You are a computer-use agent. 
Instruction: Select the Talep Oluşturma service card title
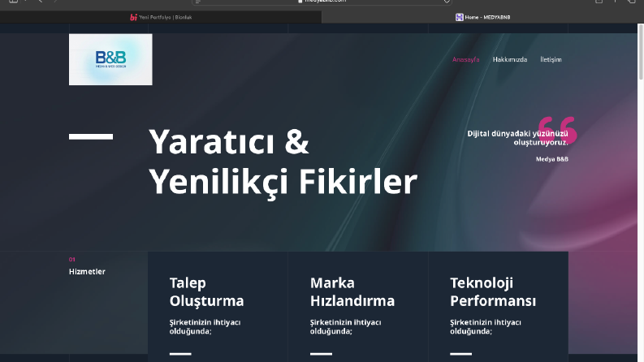pyautogui.click(x=206, y=292)
